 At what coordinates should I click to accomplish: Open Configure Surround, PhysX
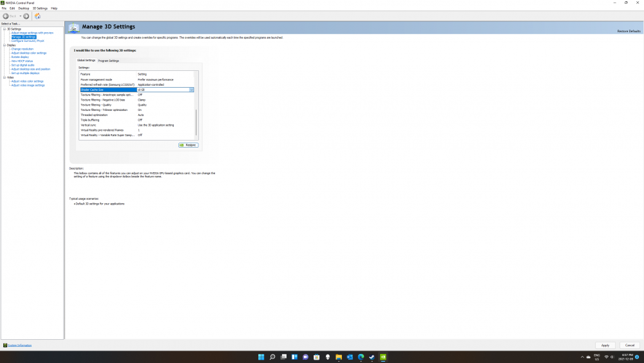click(x=28, y=41)
